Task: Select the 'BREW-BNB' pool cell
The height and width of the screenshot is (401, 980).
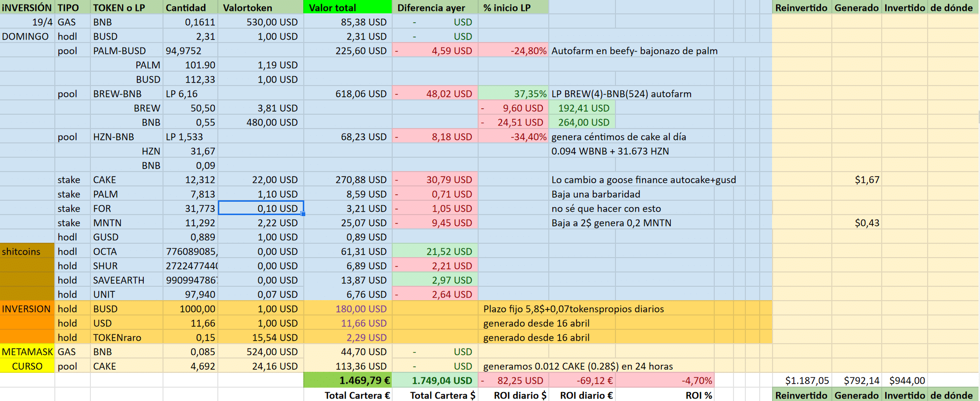Action: click(126, 93)
